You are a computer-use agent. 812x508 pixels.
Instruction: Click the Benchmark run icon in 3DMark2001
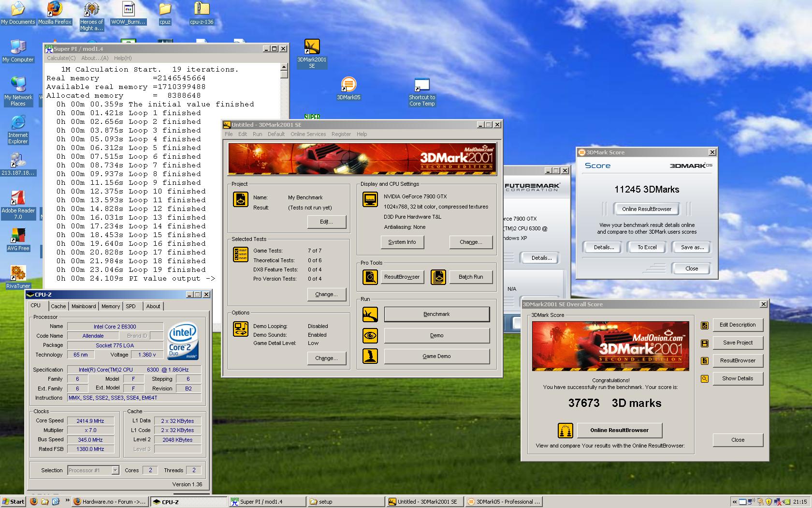point(370,314)
